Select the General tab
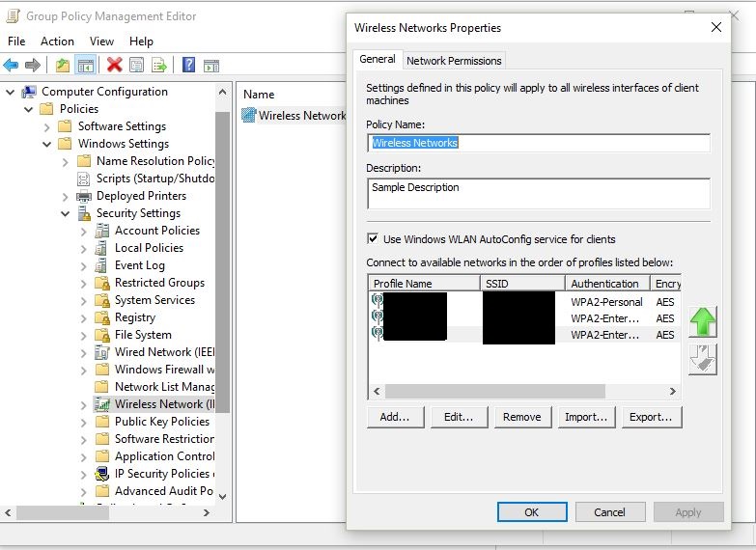This screenshot has width=756, height=550. (378, 59)
